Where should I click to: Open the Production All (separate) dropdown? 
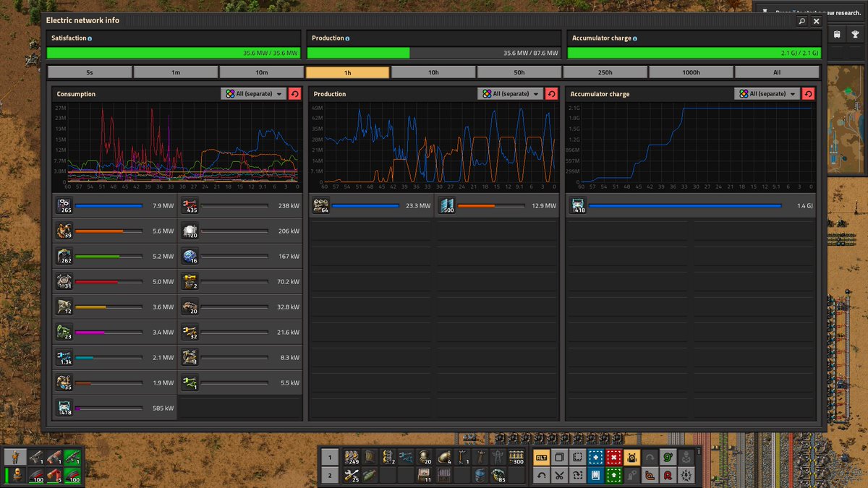click(509, 94)
